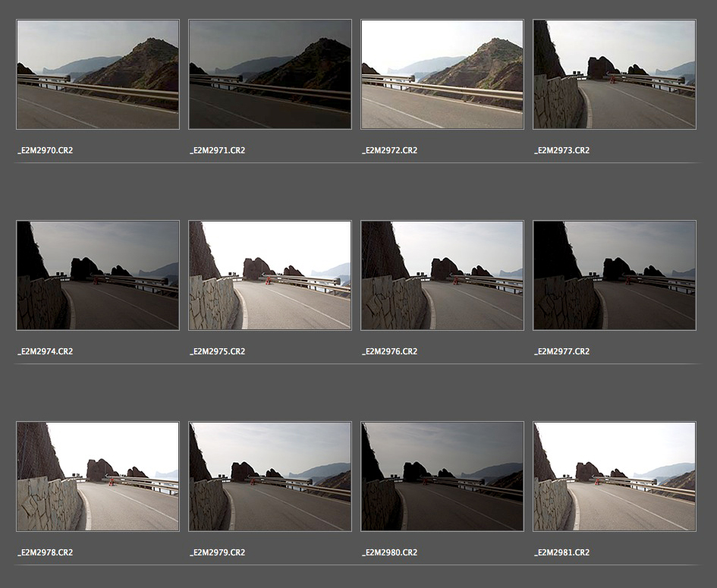Click the filename label _E2M2978.CR2
Screen dimensions: 717x588
(45, 552)
